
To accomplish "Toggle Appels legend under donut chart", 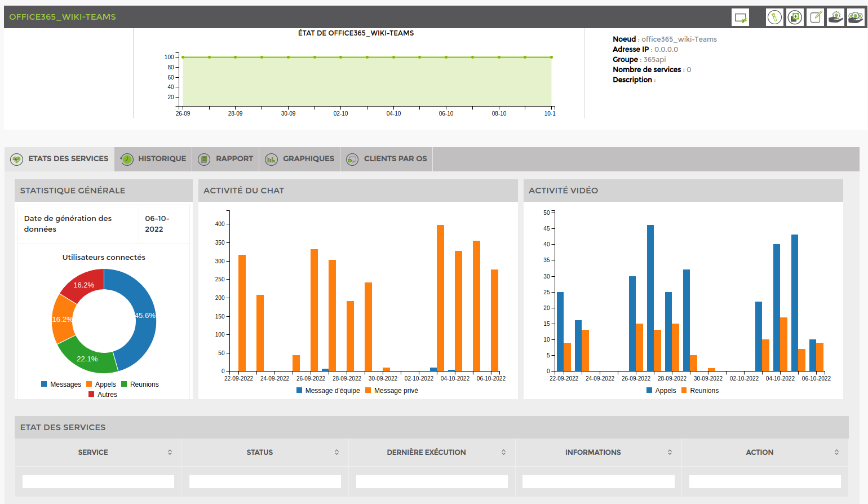I will [x=101, y=384].
